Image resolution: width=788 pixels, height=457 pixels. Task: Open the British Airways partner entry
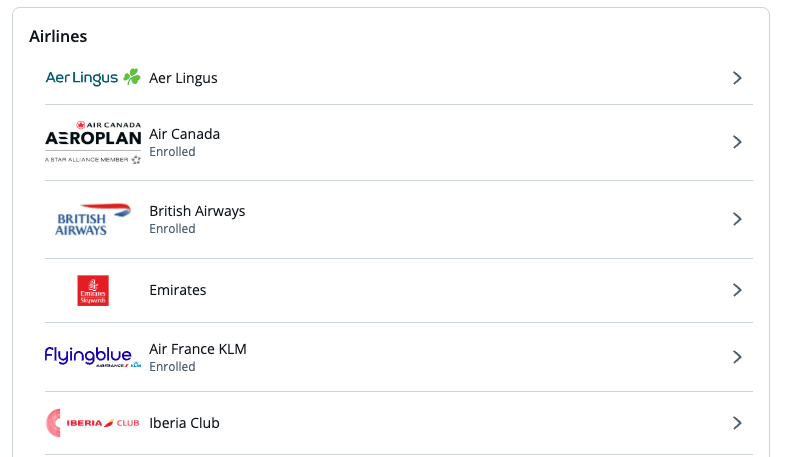tap(399, 219)
